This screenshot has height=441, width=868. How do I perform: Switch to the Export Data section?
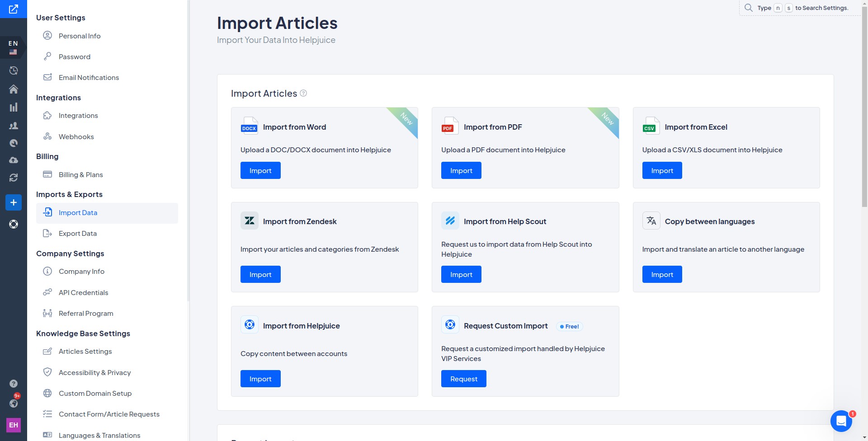pos(78,233)
